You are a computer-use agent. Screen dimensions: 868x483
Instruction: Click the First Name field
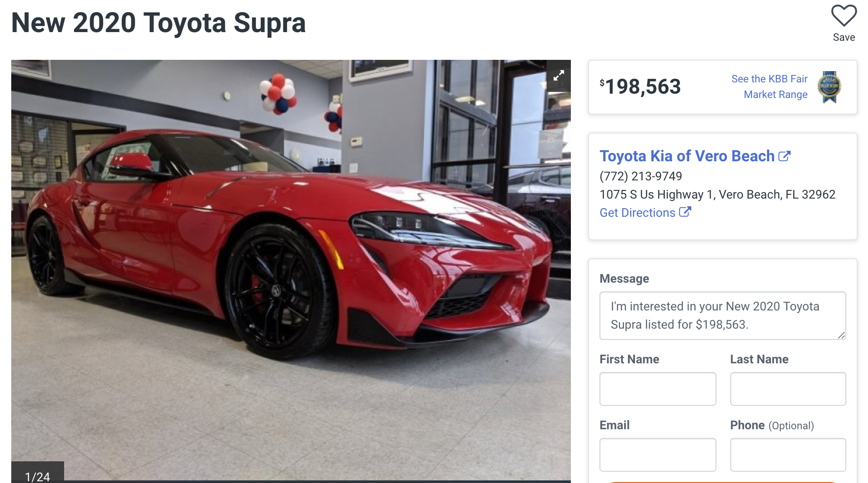(x=657, y=389)
